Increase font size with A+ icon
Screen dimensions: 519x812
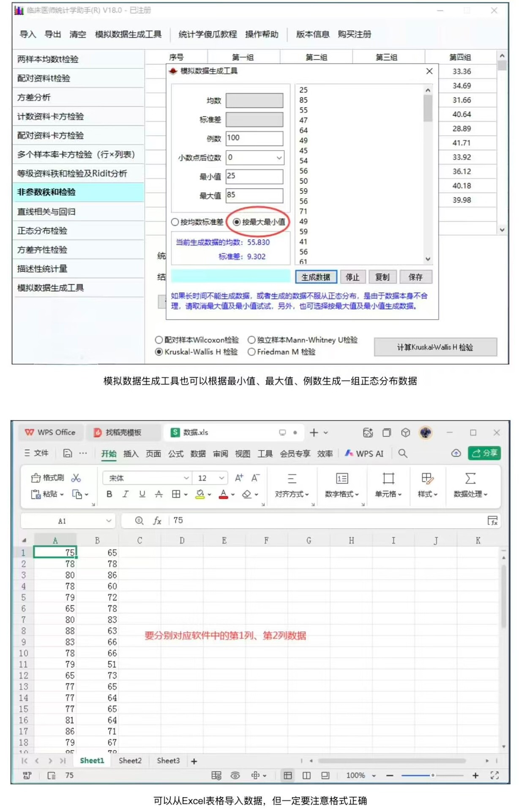[x=239, y=478]
